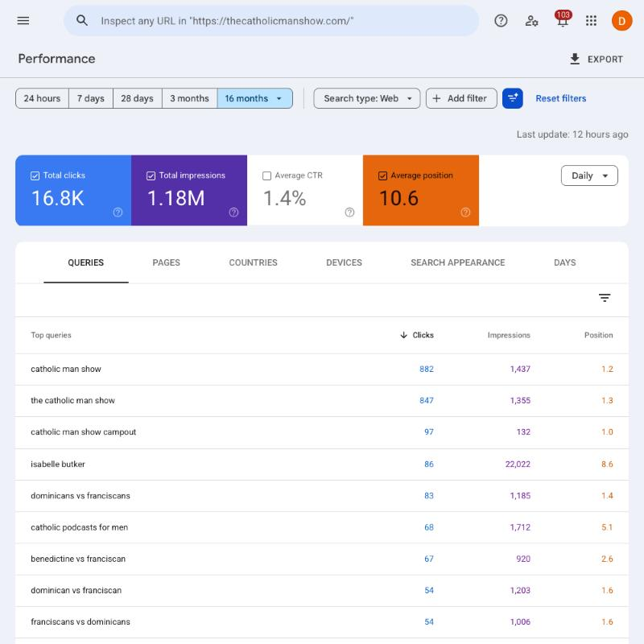
Task: Open Google apps grid icon
Action: 591,21
